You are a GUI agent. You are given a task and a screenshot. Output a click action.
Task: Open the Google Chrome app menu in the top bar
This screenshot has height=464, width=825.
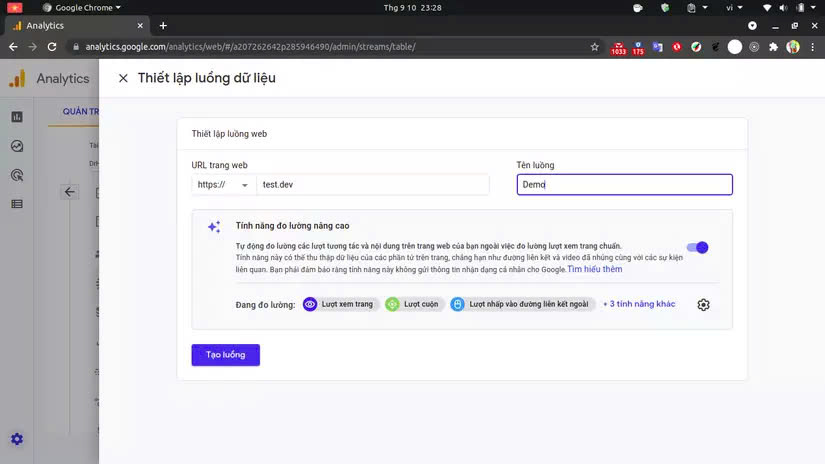82,7
